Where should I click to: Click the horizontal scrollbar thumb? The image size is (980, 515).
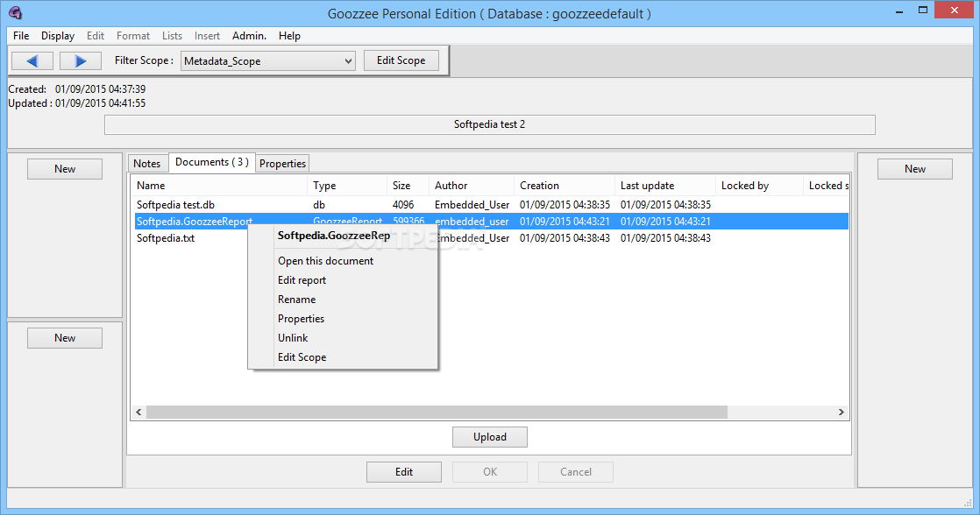[437, 412]
